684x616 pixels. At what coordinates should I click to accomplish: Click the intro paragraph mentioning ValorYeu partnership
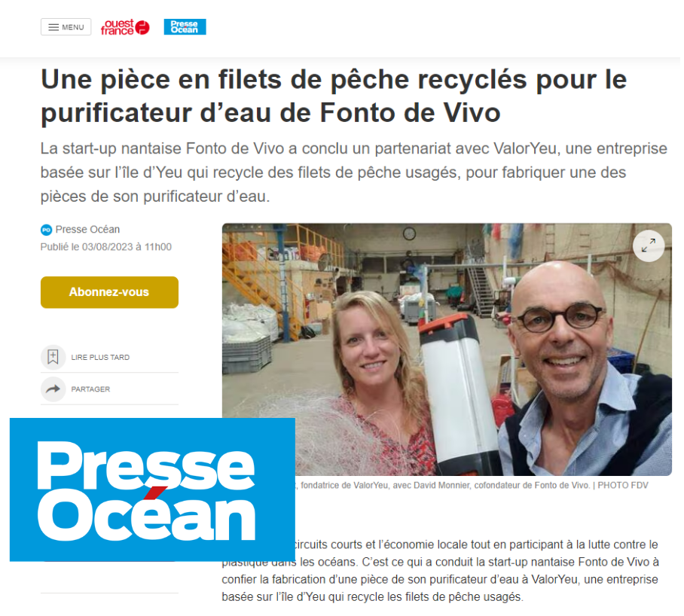coord(354,172)
